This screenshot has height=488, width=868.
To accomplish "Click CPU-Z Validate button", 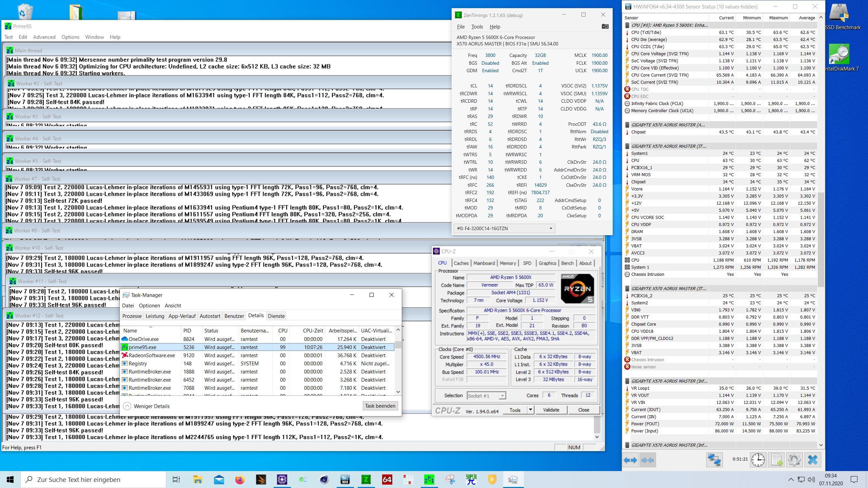I will [x=551, y=410].
